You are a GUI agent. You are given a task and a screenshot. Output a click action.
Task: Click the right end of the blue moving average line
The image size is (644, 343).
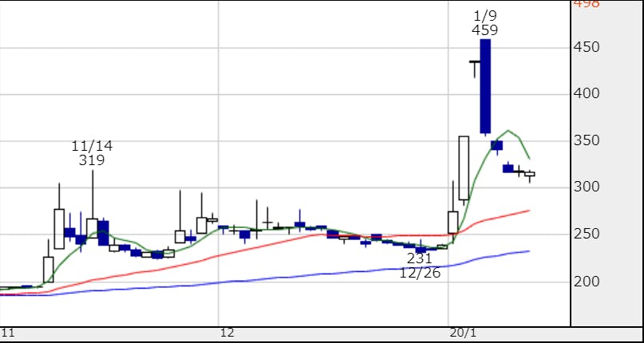tap(528, 251)
